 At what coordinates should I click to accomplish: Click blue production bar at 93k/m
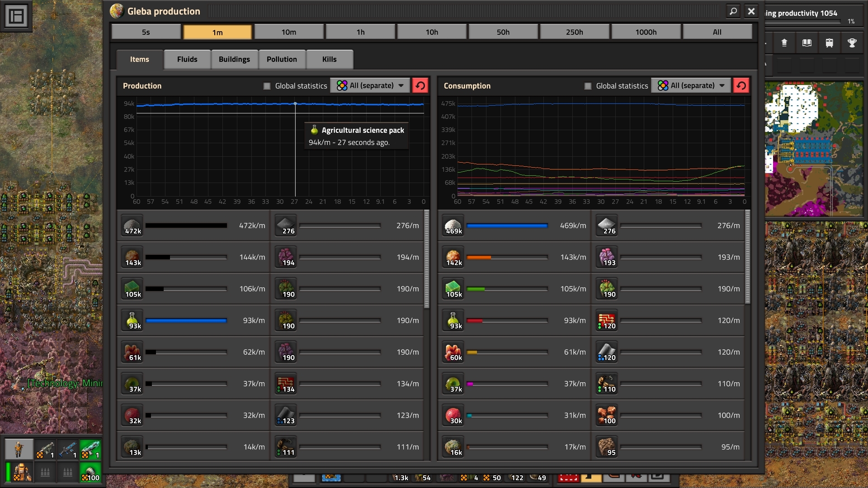[x=186, y=320]
